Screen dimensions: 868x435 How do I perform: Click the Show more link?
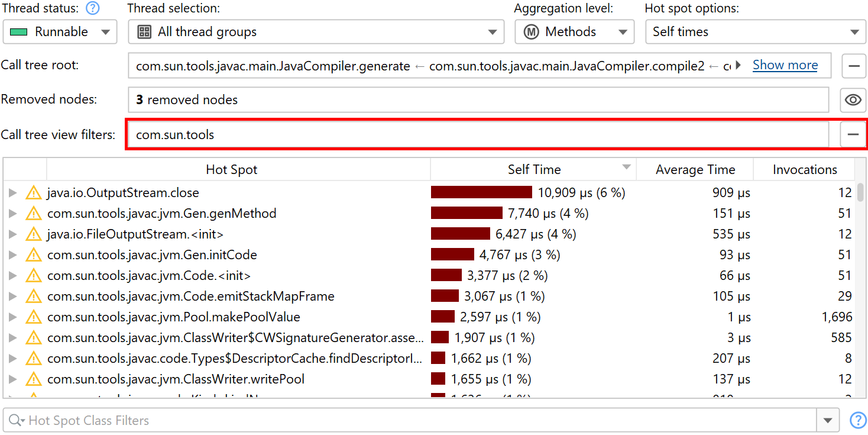point(785,65)
